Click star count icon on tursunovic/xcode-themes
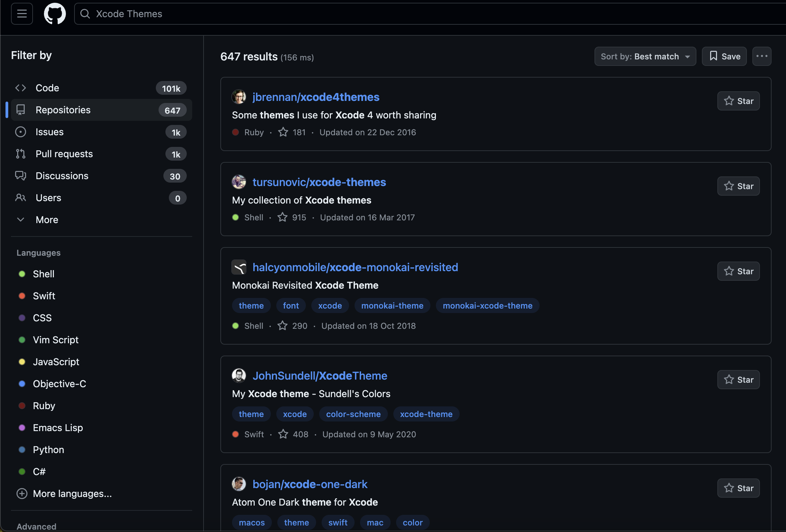Screen dimensions: 786x532 click(x=282, y=217)
